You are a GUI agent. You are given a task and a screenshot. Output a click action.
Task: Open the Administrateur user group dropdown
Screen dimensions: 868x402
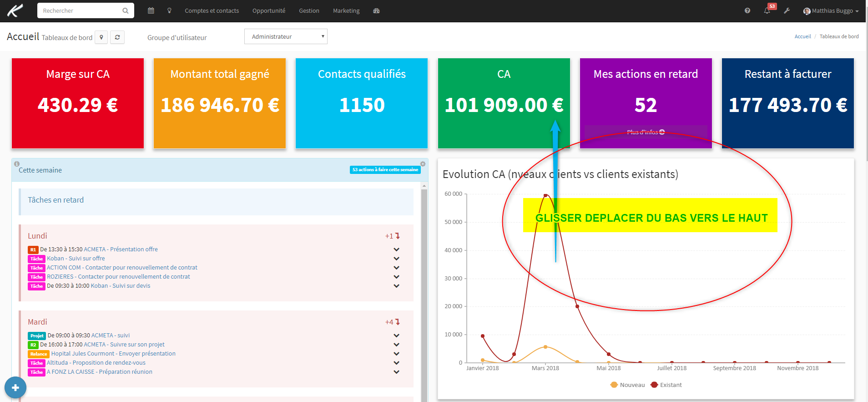(x=286, y=36)
